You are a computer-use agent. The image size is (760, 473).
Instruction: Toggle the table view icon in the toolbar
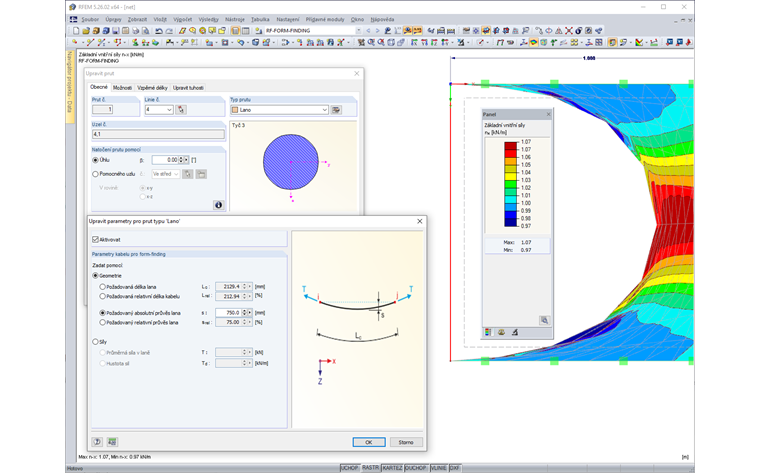point(245,31)
